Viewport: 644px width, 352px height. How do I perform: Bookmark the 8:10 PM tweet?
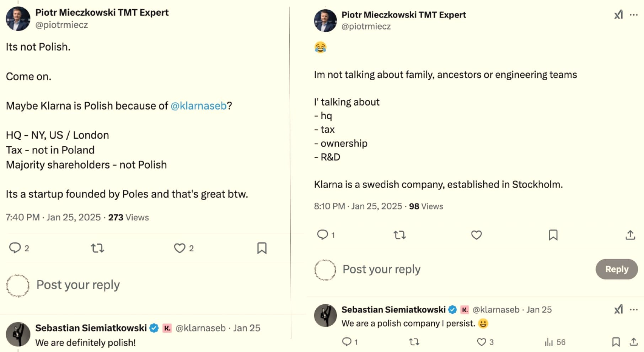tap(553, 234)
